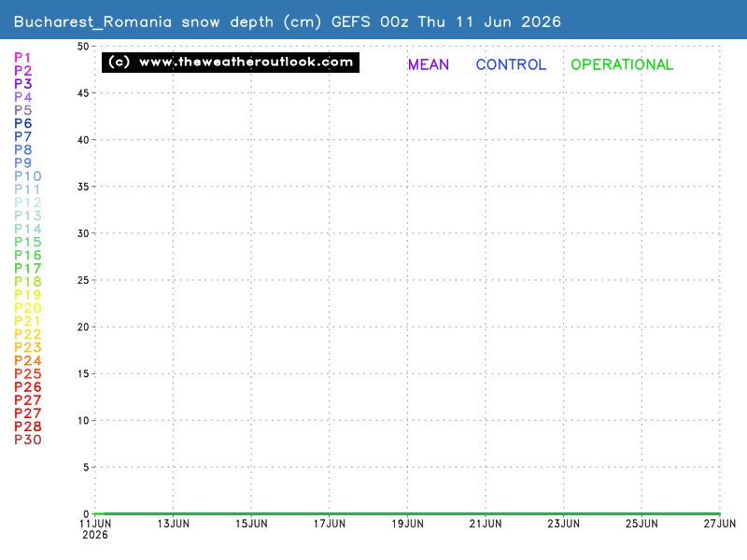This screenshot has width=747, height=560.
Task: Select the P4 ensemble member label
Action: 22,97
